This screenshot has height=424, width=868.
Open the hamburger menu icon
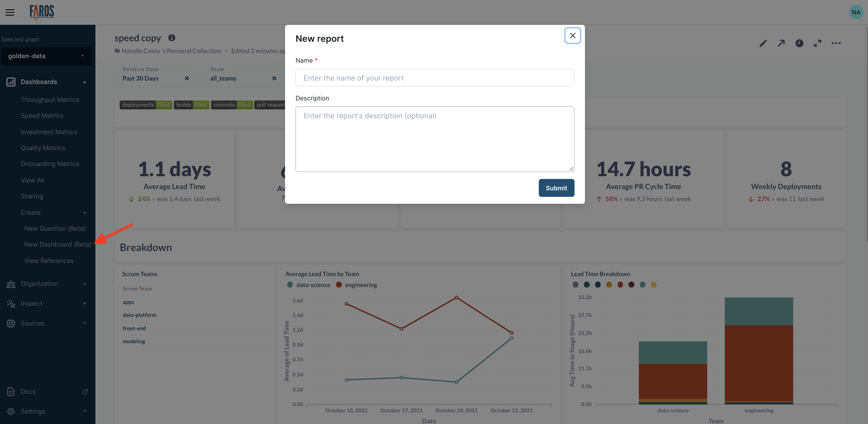(x=10, y=12)
